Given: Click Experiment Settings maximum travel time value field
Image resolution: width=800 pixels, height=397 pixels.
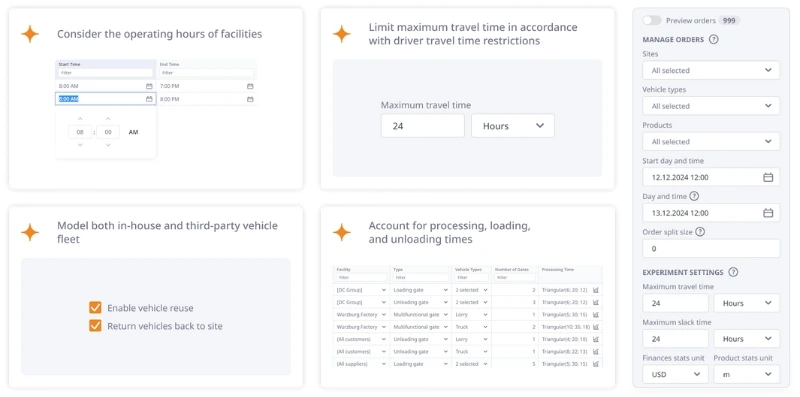Looking at the screenshot, I should (675, 303).
